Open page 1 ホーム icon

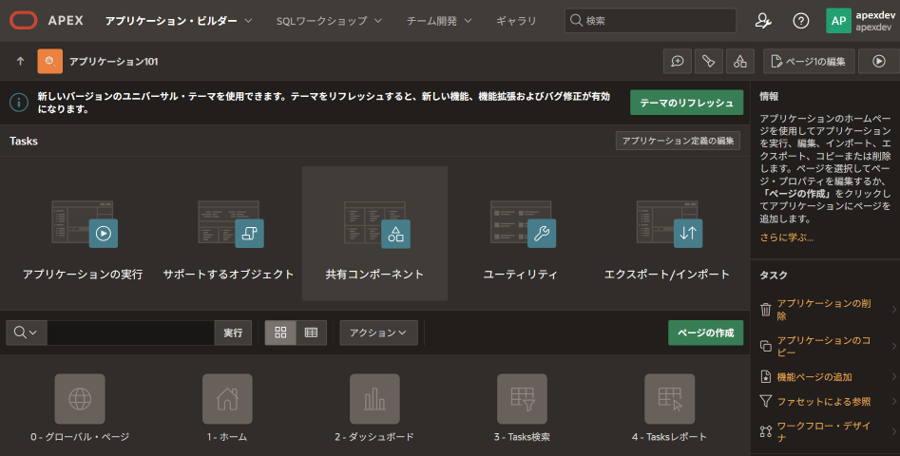coord(227,399)
